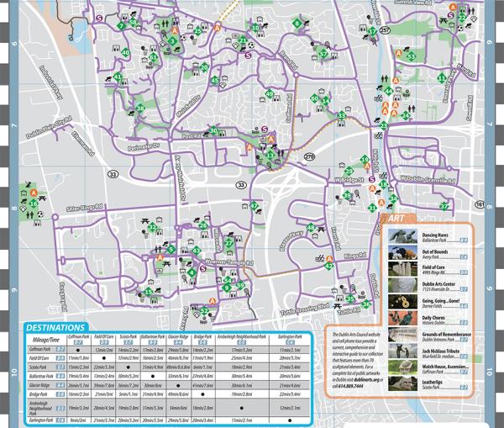Click the W Dublin Granville Rd label

click(428, 180)
